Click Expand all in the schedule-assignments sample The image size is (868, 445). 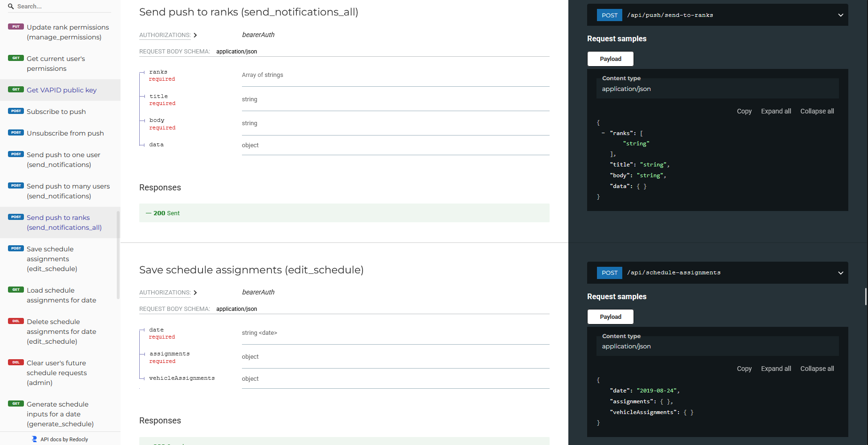tap(776, 369)
